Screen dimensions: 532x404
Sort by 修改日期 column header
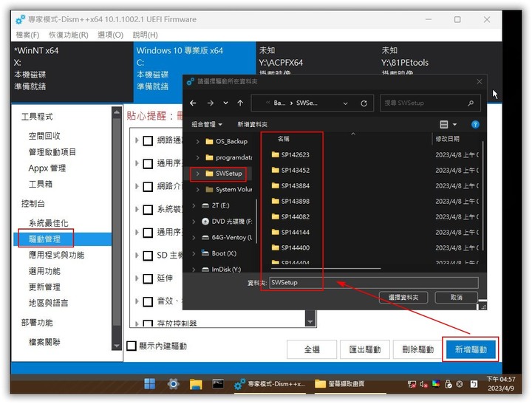(448, 139)
